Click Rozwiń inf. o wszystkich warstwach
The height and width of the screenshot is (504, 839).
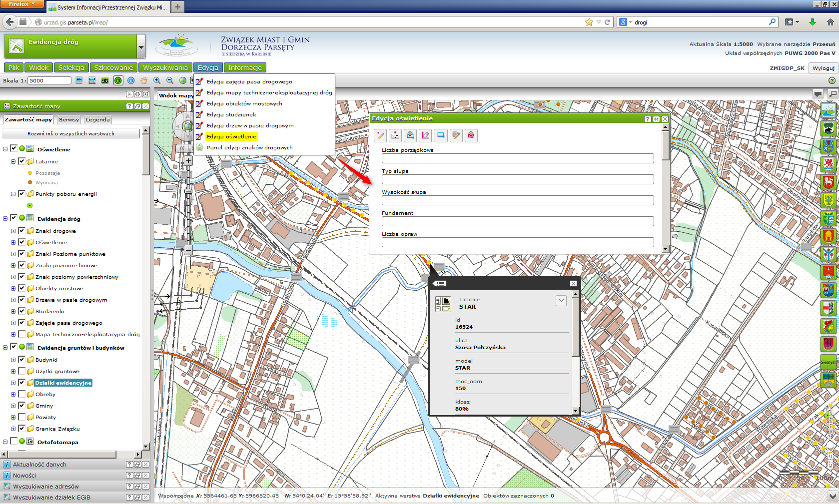71,133
